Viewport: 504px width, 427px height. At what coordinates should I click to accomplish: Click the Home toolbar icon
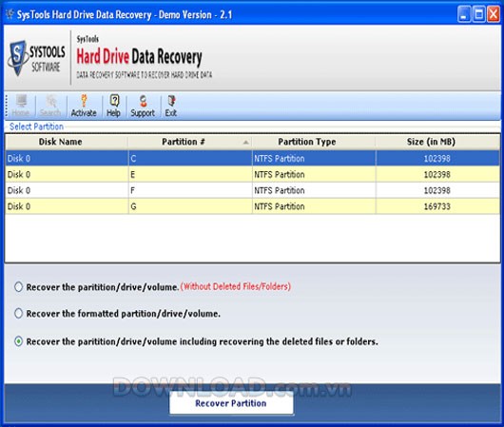tap(21, 106)
